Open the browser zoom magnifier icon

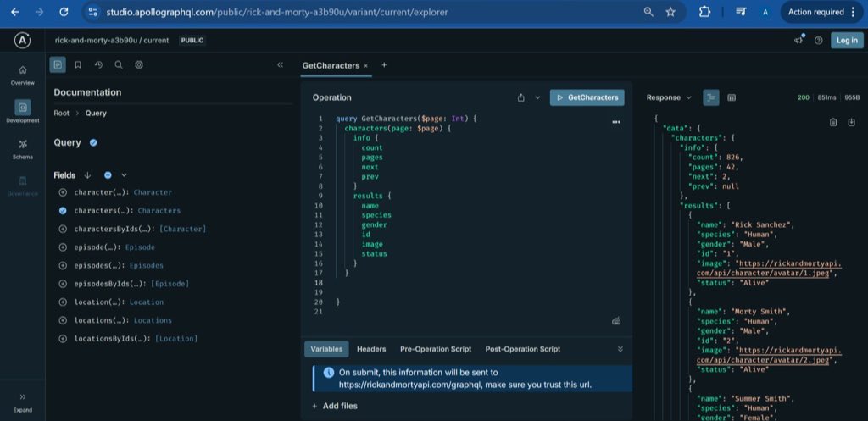(648, 12)
